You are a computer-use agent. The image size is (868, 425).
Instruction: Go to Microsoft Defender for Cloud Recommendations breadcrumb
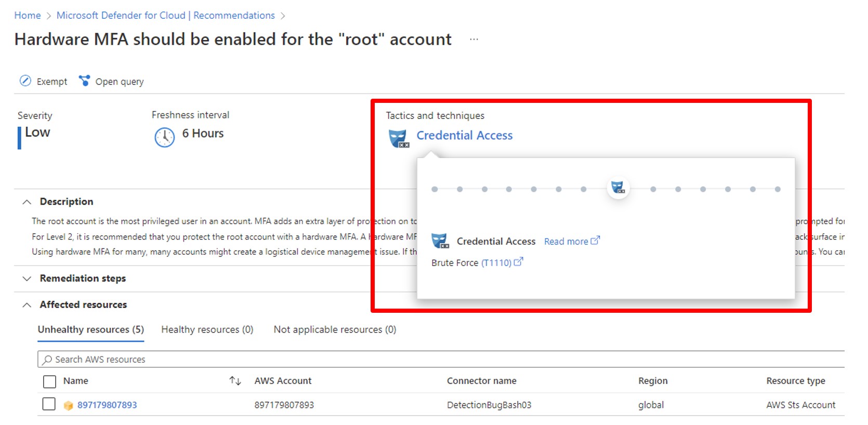pos(166,16)
